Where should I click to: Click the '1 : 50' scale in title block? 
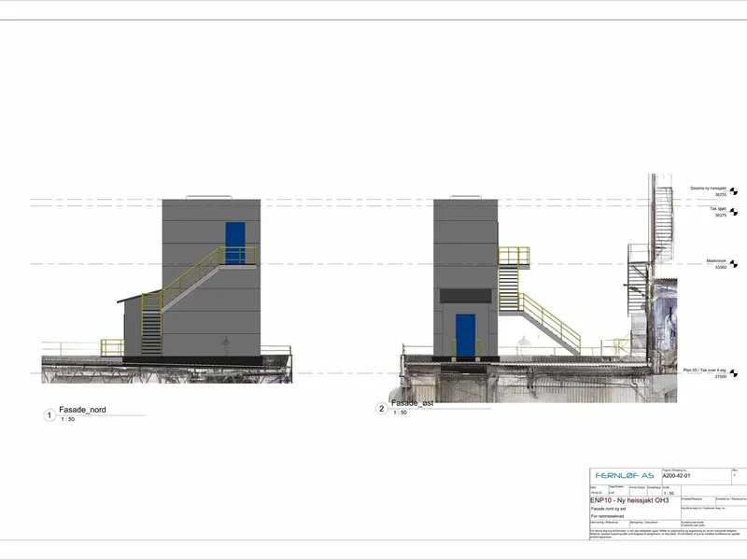click(x=669, y=494)
